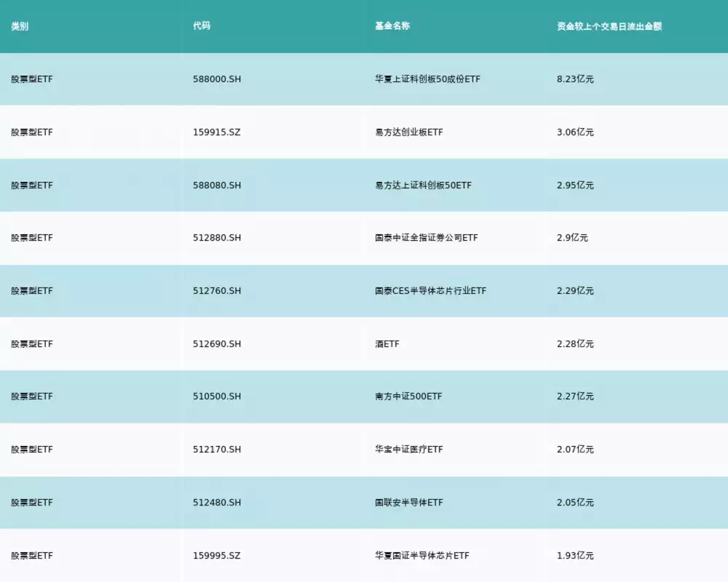Click "股票型ETF" in the 512480.SH row
Image resolution: width=728 pixels, height=582 pixels.
32,503
